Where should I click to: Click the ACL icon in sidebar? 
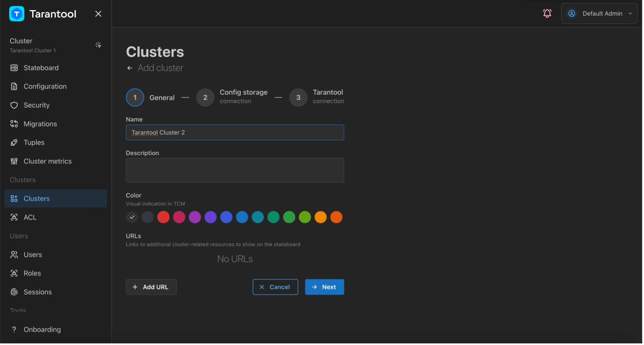pos(14,218)
